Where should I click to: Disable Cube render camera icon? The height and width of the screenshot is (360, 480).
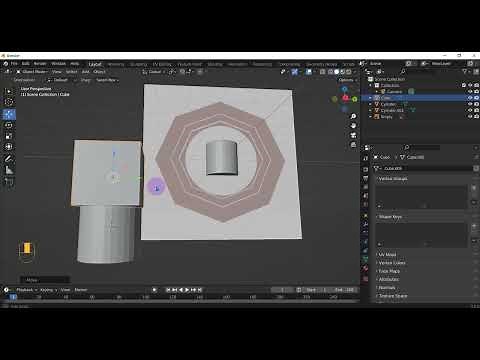pos(477,98)
